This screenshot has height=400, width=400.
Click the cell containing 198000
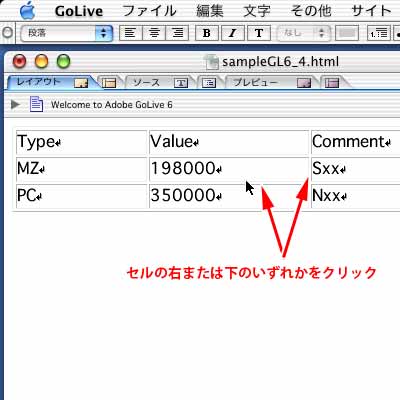click(x=229, y=169)
